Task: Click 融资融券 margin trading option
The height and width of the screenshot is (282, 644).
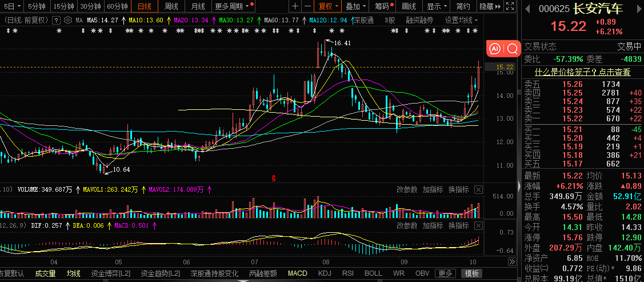Action: 419,20
